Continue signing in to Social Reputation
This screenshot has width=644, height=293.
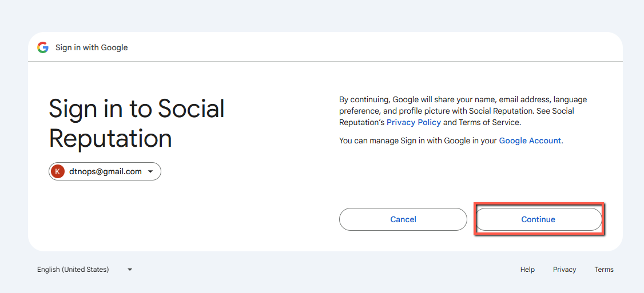click(x=538, y=219)
